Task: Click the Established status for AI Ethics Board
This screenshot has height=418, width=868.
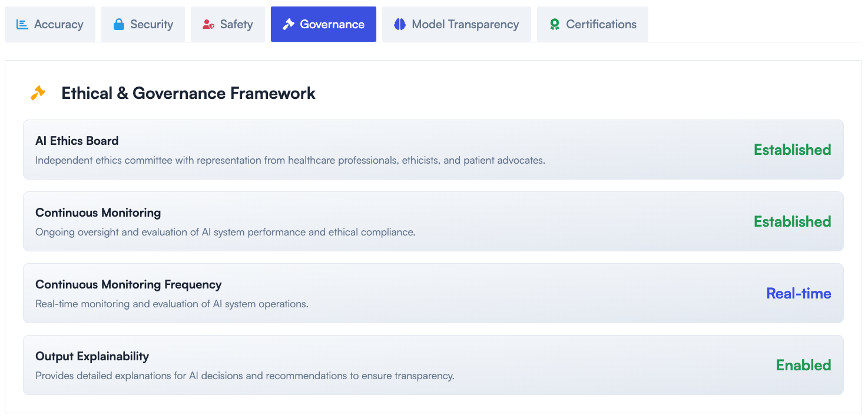Action: pos(792,150)
